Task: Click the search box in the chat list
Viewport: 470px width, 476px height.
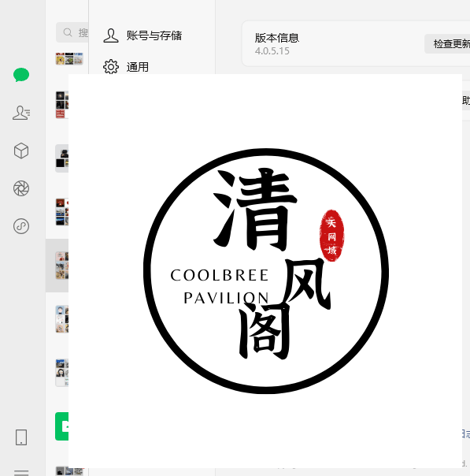Action: 72,32
